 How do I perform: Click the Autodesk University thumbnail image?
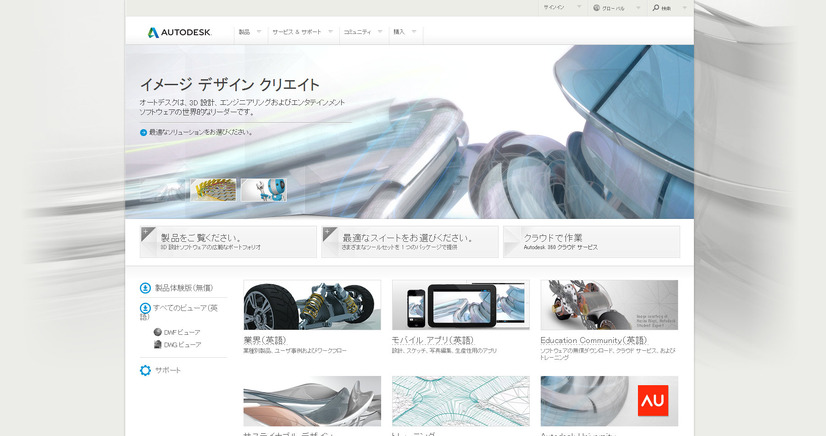pyautogui.click(x=609, y=401)
